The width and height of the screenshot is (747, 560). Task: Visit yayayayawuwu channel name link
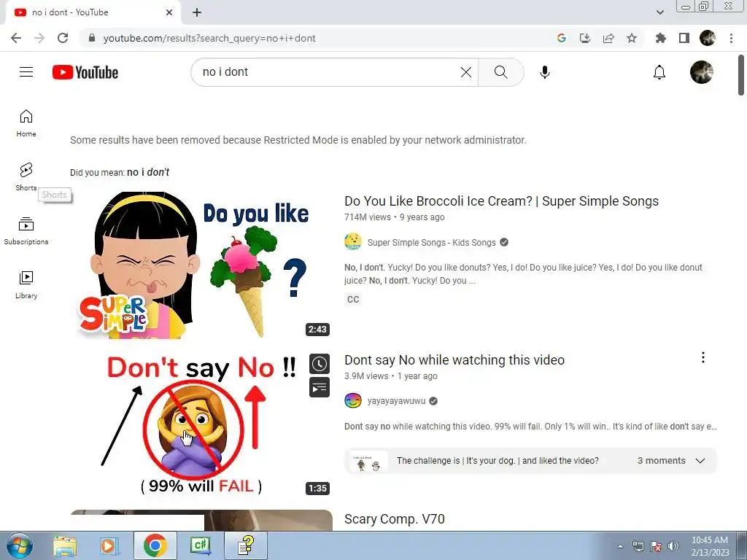tap(396, 401)
